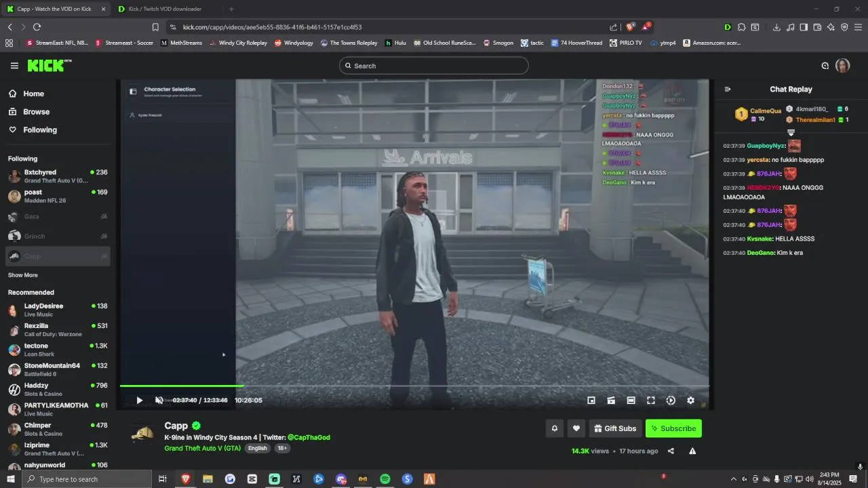Bookmark this page icon
This screenshot has width=868, height=488.
coord(155,27)
